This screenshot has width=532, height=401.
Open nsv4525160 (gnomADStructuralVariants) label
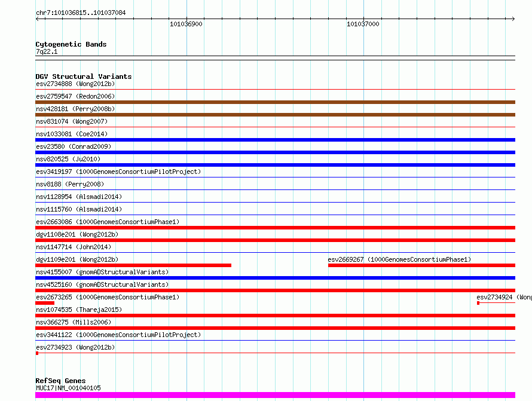(102, 284)
